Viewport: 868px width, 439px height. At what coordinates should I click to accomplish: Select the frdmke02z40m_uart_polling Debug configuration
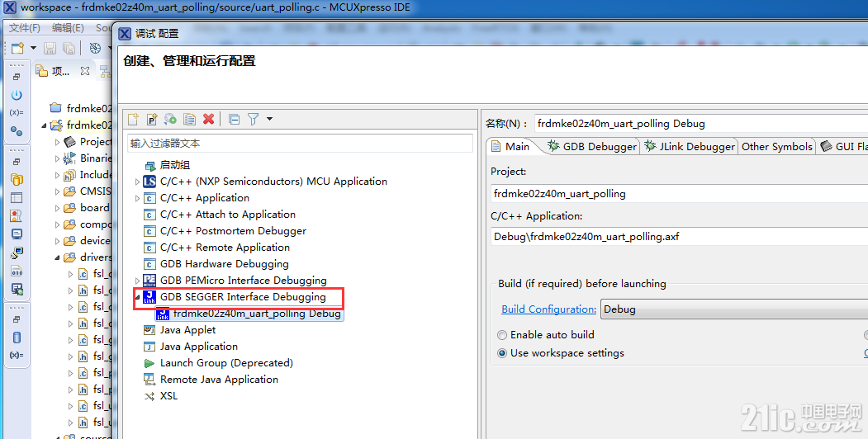(257, 314)
